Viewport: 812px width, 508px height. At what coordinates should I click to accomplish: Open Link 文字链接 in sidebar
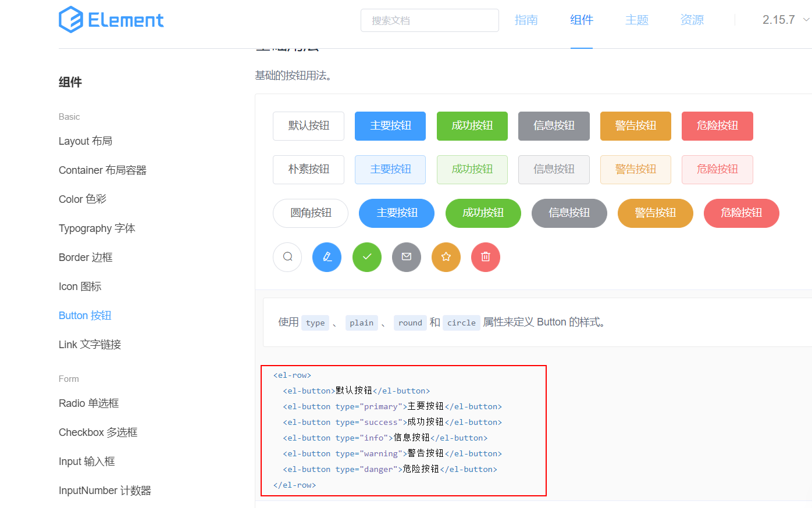pyautogui.click(x=90, y=345)
